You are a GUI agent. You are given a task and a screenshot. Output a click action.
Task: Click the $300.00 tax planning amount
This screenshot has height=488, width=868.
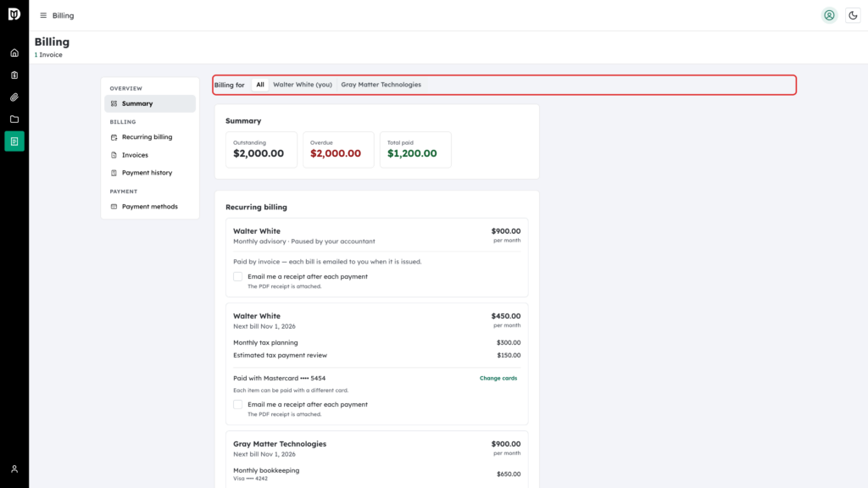click(x=509, y=342)
